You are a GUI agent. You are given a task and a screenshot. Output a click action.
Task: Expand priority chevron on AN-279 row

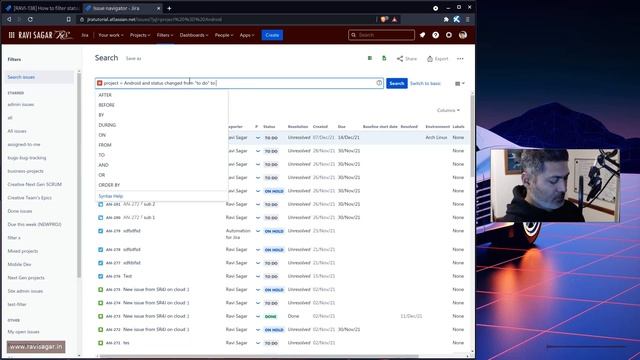(258, 231)
